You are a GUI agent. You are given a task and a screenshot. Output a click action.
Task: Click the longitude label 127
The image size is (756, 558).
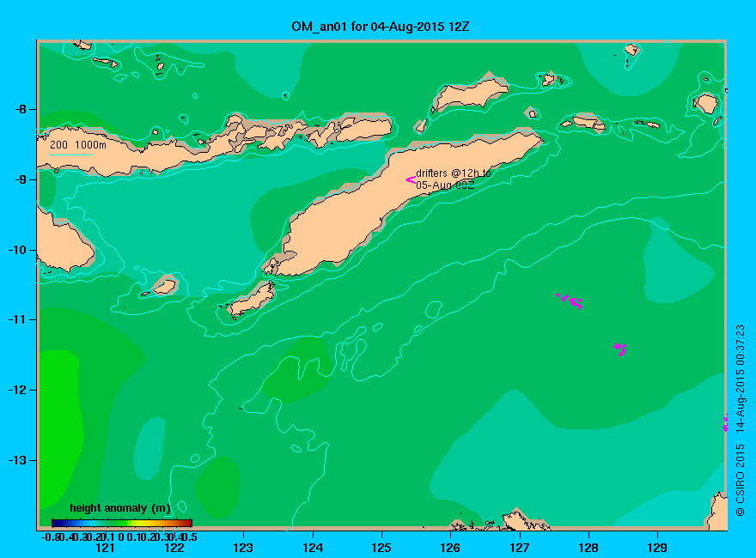pos(519,548)
